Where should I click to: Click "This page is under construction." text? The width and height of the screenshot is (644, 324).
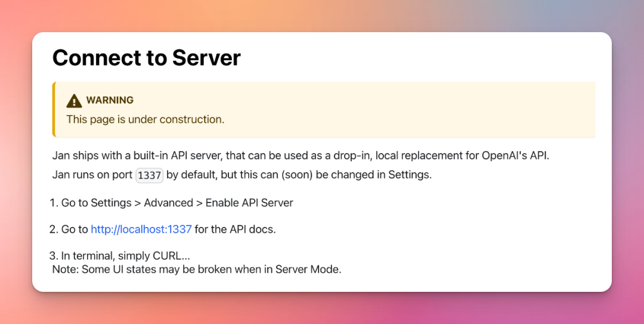pos(145,119)
